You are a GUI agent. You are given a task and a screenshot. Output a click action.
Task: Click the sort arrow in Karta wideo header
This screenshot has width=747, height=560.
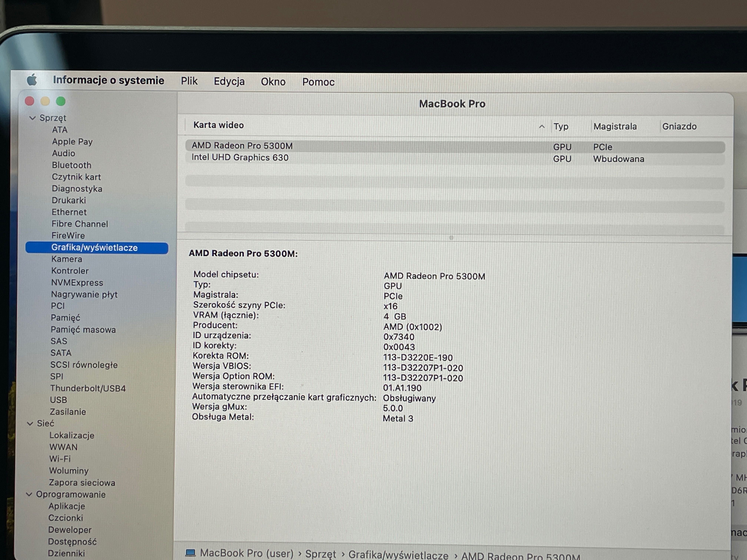(542, 127)
